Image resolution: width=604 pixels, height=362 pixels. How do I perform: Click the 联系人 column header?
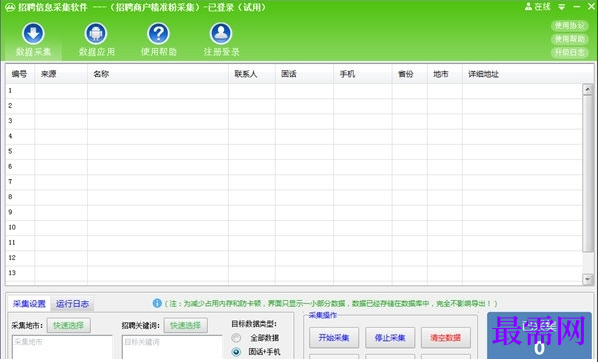coord(252,74)
